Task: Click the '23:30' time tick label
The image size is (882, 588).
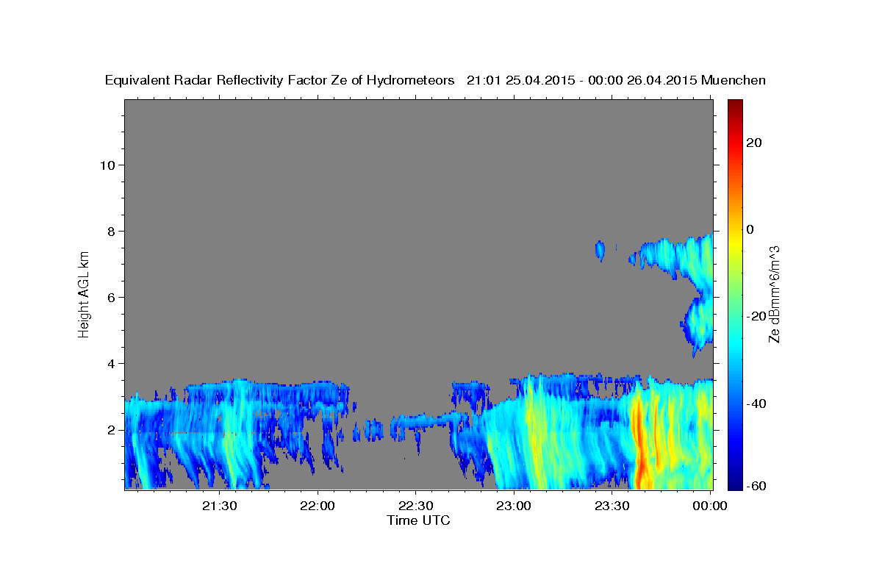Action: [x=612, y=506]
